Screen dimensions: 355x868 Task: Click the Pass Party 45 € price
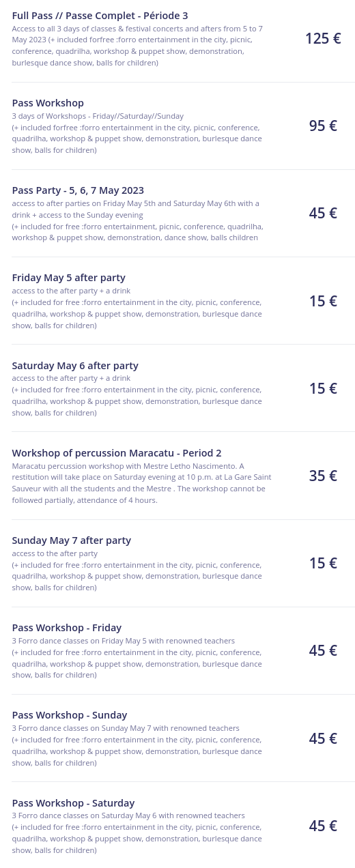point(323,213)
